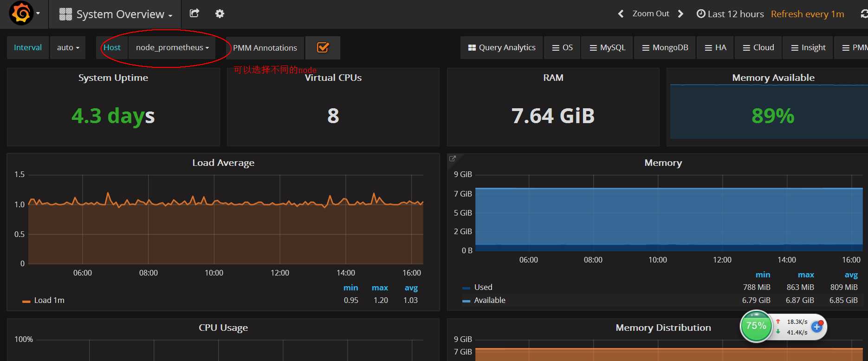Click the 89% memory available value
Viewport: 868px width, 361px height.
773,116
